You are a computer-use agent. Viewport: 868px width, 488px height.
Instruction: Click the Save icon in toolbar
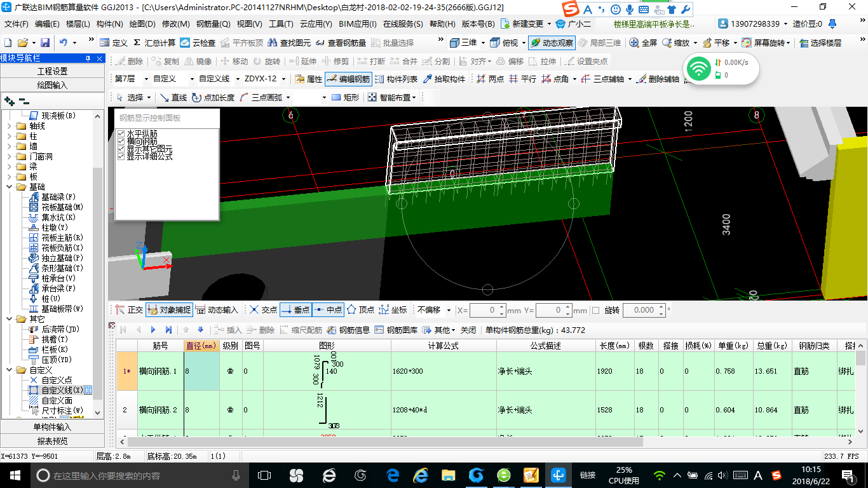(45, 43)
